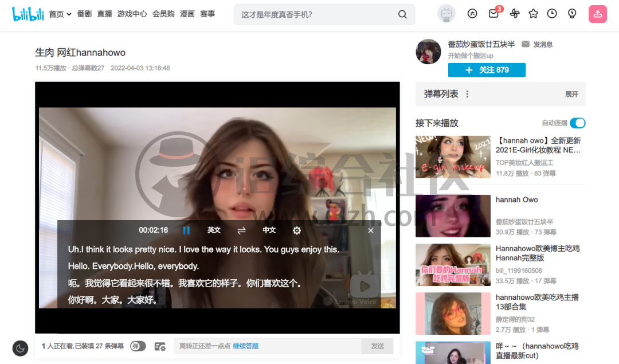The width and height of the screenshot is (619, 364).
Task: Click title Hannahowo欧美博主吃鸡
Action: click(538, 253)
